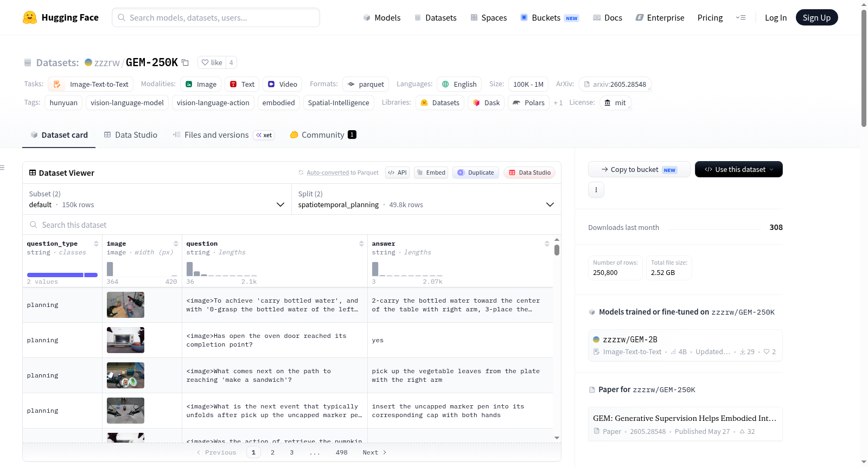Click the heart like button
This screenshot has width=868, height=467.
pyautogui.click(x=212, y=62)
